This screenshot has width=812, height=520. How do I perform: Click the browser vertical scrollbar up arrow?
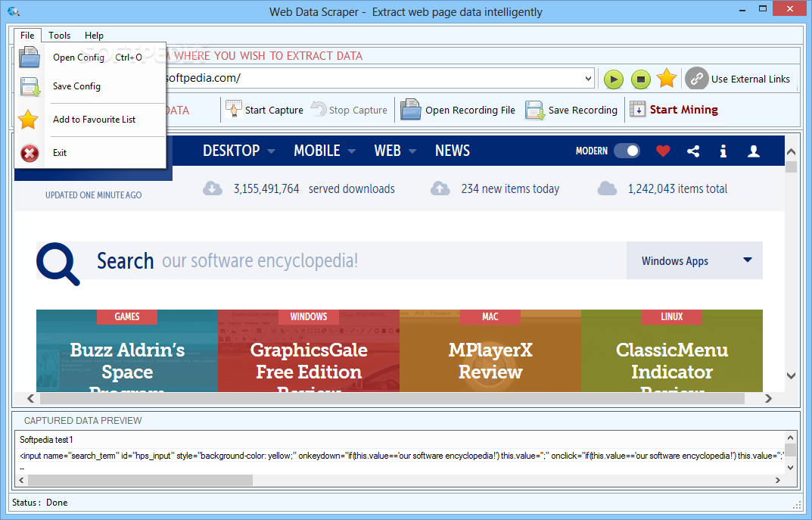pyautogui.click(x=791, y=151)
